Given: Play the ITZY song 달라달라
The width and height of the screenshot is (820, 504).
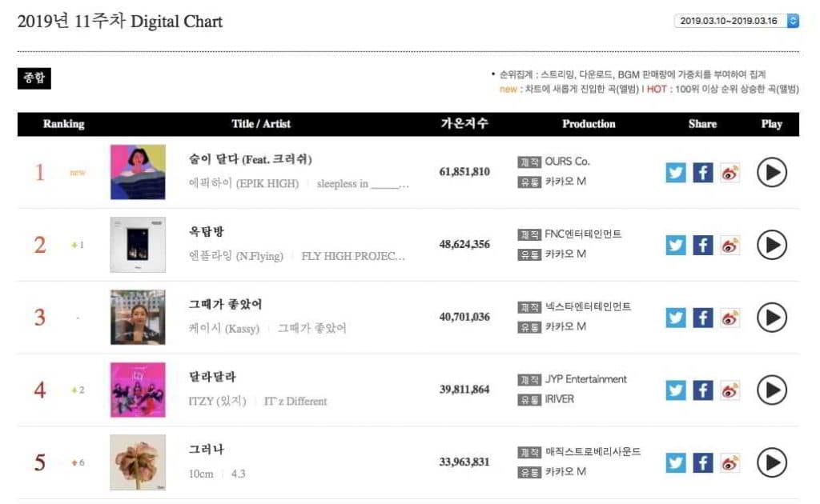Looking at the screenshot, I should [x=772, y=390].
